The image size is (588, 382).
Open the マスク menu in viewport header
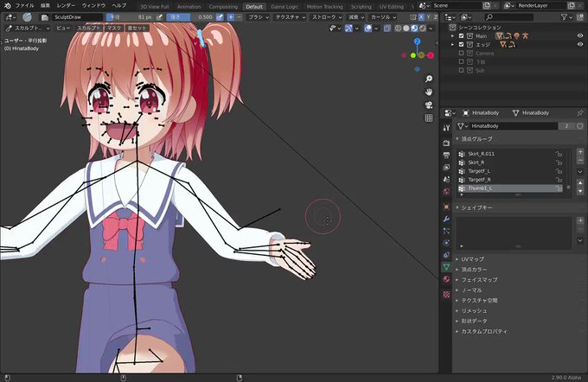point(114,29)
